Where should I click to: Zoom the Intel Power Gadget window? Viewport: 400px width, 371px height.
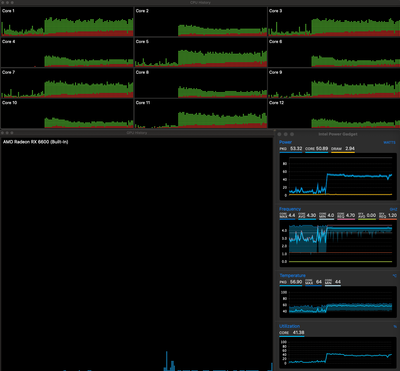coord(292,134)
